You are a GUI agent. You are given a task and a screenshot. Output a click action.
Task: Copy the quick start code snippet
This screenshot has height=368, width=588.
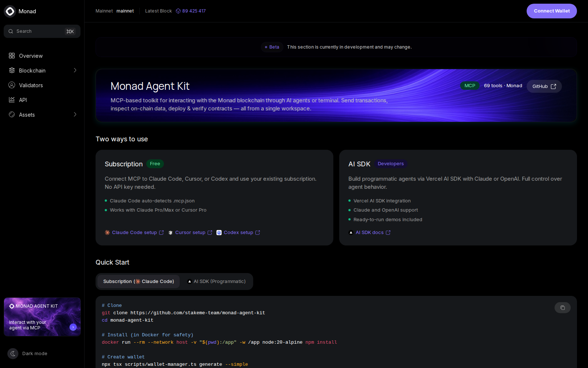click(563, 308)
